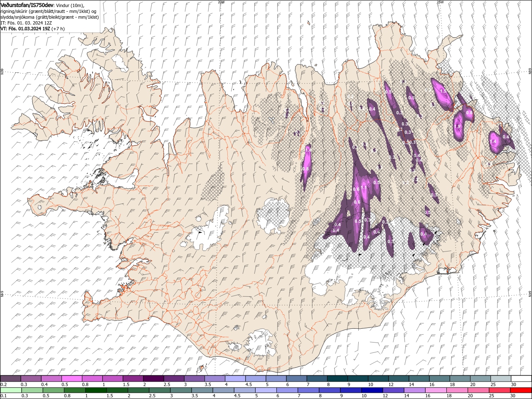Image resolution: width=532 pixels, height=399 pixels.
Task: Click the Veðurstofan/IS750dev title text
Action: tap(27, 5)
